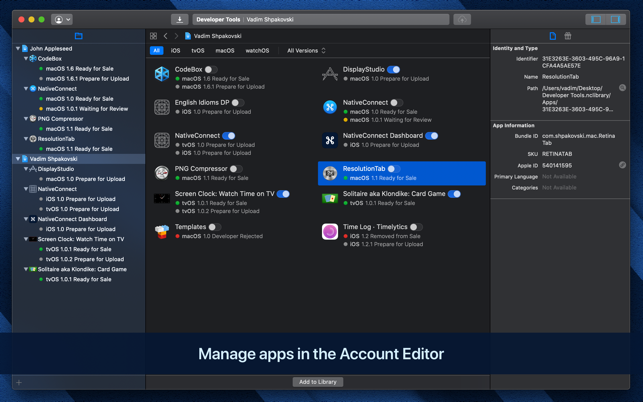
Task: Select the blue NativeConnect macOS app icon
Action: (x=330, y=107)
